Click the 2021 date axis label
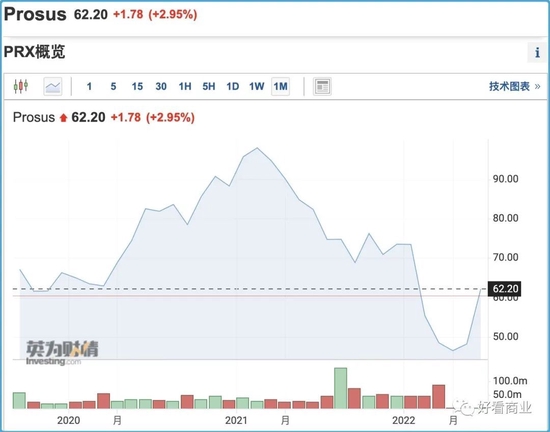550x432 pixels. 236,420
